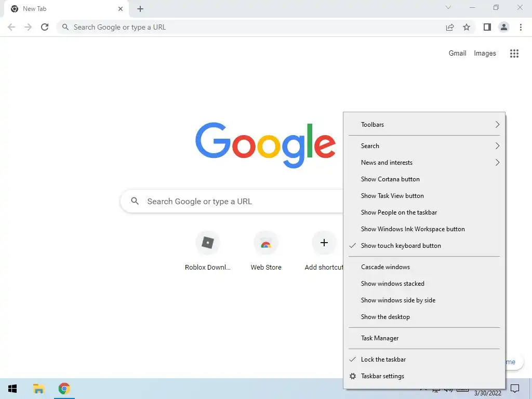Select Cascade windows
532x399 pixels.
424,267
